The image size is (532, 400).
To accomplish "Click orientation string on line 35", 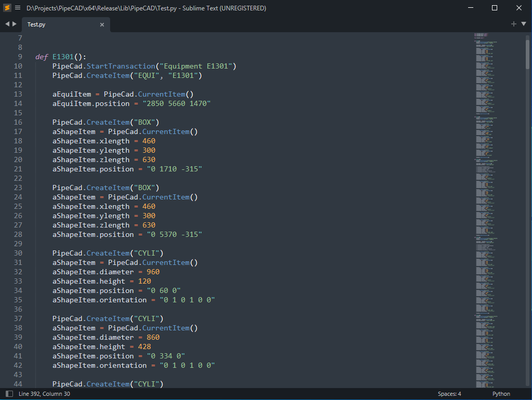I will [187, 300].
